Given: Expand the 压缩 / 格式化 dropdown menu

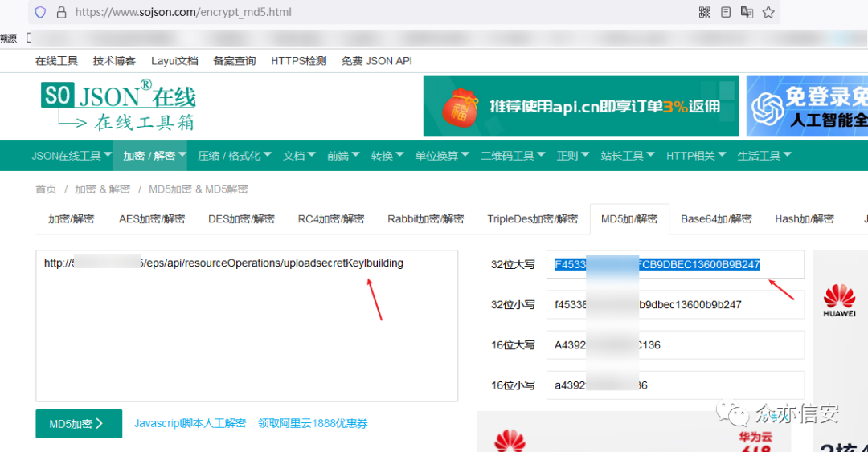Looking at the screenshot, I should pos(235,156).
